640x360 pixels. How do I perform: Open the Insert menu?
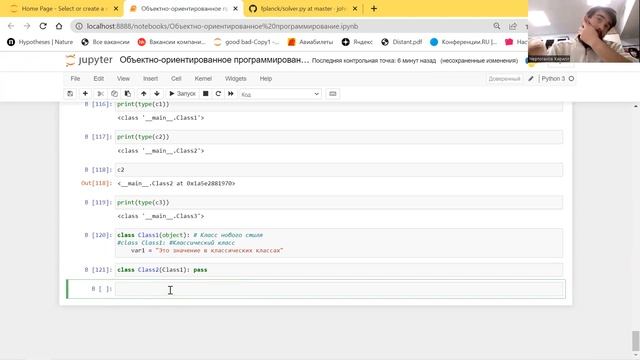tap(150, 79)
